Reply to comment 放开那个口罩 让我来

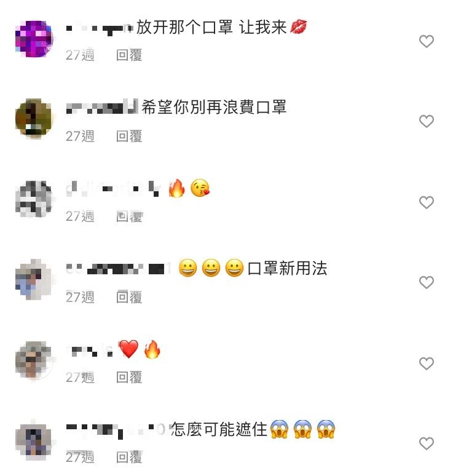click(x=129, y=55)
